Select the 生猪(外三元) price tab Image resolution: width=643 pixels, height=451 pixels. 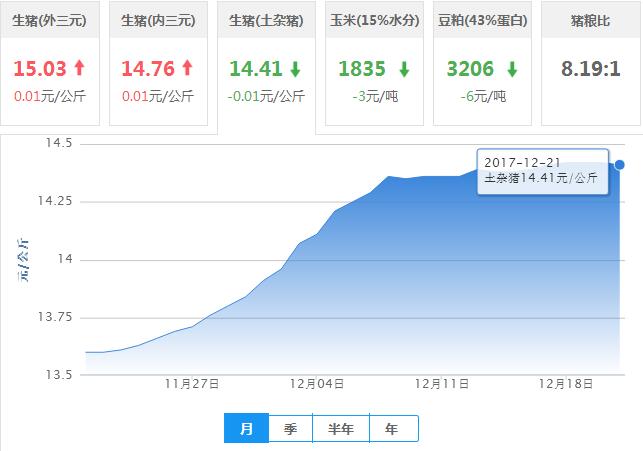tap(50, 63)
